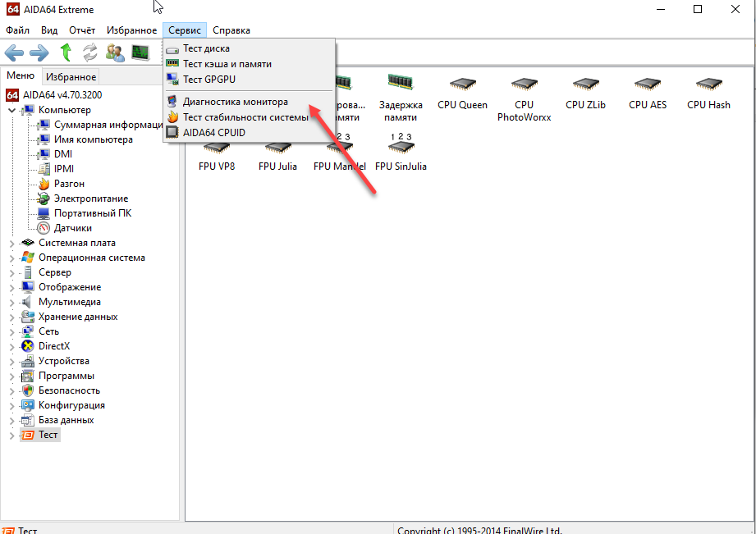Expand the Системная плата tree node
The image size is (756, 534).
(x=12, y=243)
